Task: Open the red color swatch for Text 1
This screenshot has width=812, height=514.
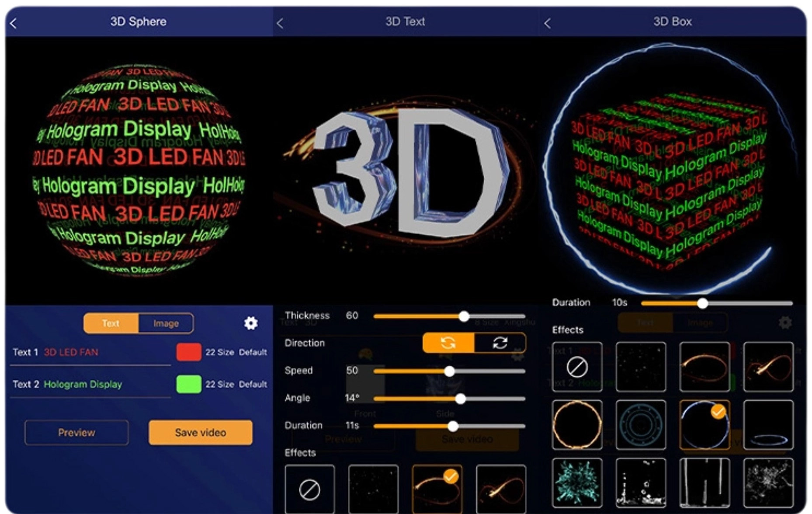Action: (x=188, y=352)
